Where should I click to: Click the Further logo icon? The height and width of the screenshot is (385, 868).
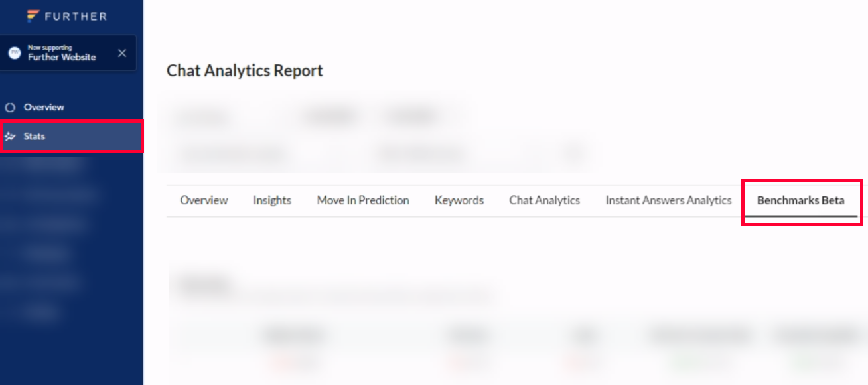(x=33, y=16)
